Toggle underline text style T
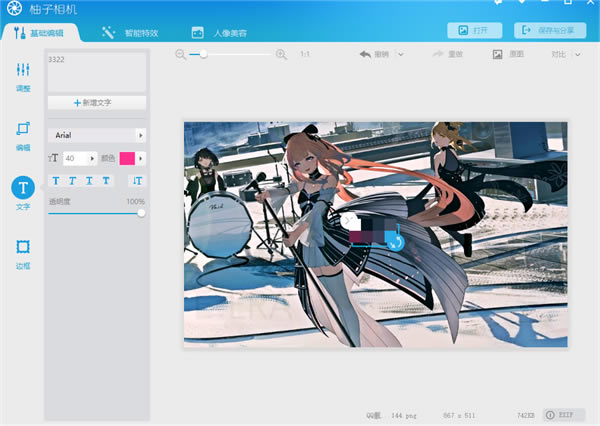 [89, 181]
